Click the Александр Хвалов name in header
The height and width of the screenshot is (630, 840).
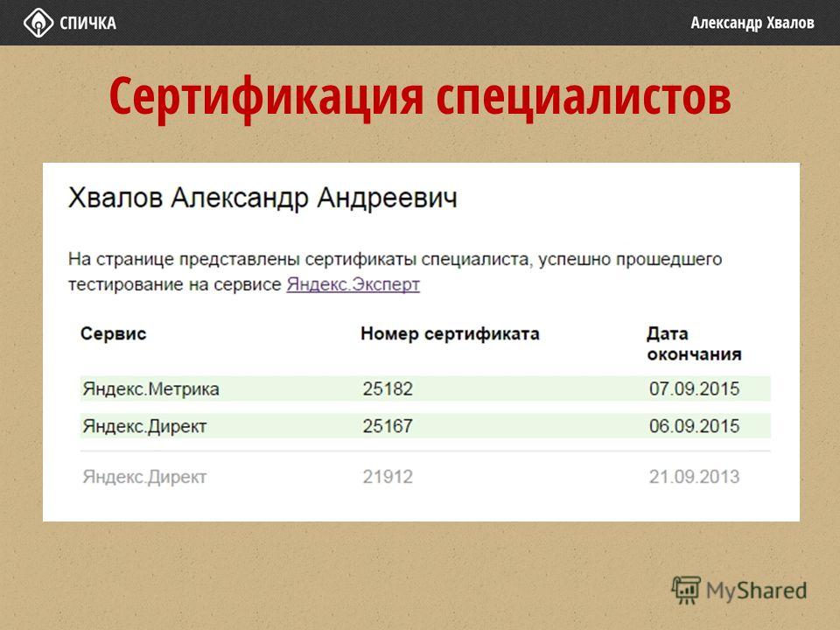click(752, 23)
